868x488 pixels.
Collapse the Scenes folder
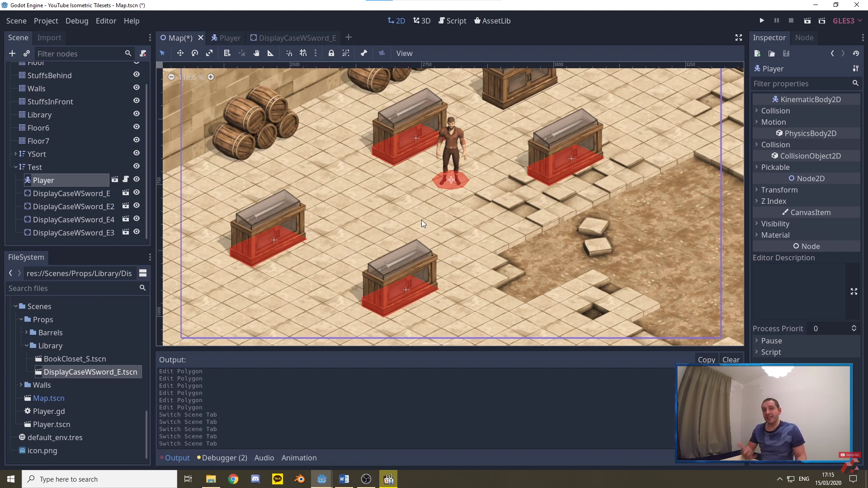(x=16, y=306)
